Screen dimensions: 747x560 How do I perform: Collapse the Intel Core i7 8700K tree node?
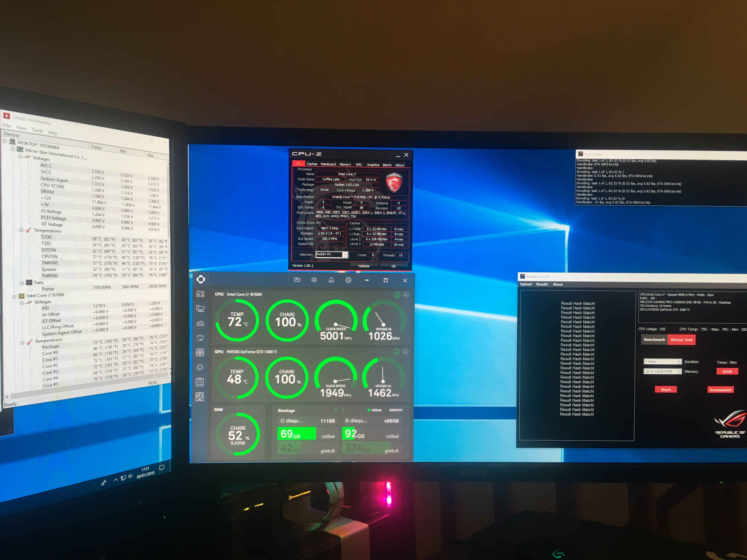pos(14,297)
